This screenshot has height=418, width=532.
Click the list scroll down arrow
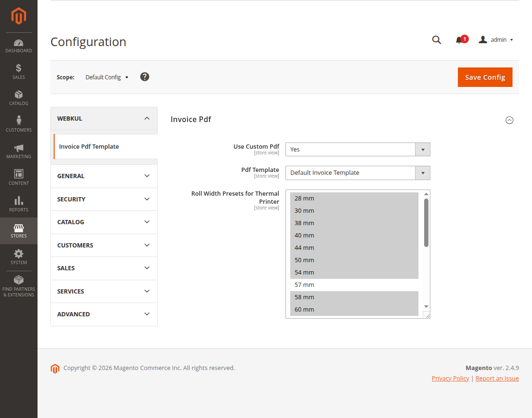426,307
